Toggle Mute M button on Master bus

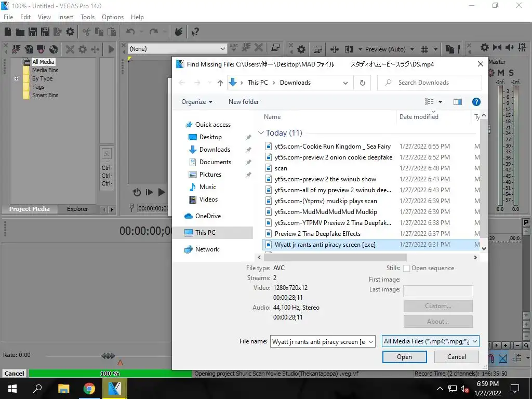click(501, 73)
